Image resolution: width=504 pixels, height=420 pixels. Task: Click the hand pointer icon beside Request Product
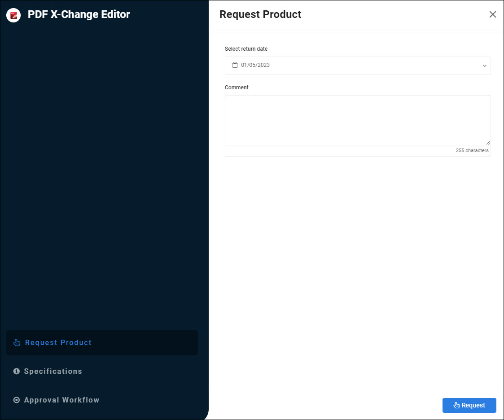[17, 342]
